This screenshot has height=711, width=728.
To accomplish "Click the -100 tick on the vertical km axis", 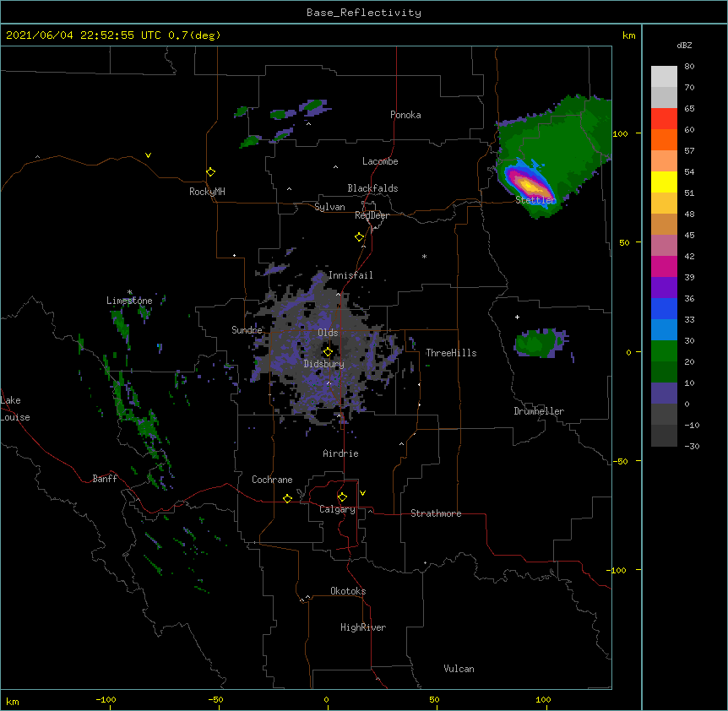I will (617, 570).
